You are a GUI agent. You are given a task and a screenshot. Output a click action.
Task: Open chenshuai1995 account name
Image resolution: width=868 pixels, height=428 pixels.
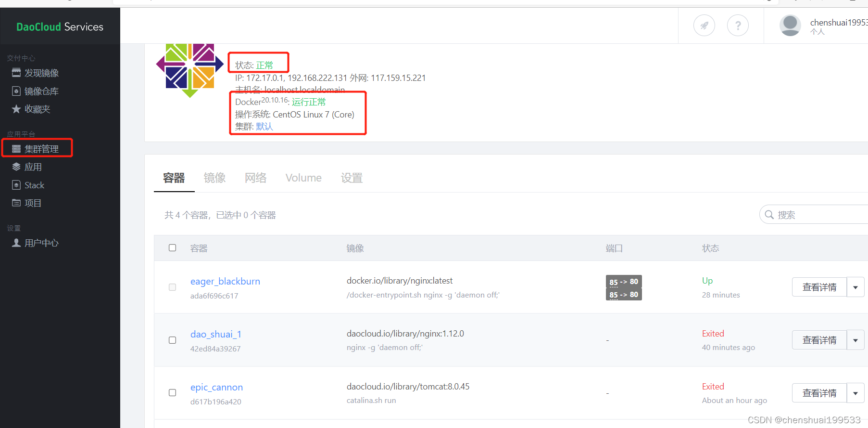tap(839, 23)
